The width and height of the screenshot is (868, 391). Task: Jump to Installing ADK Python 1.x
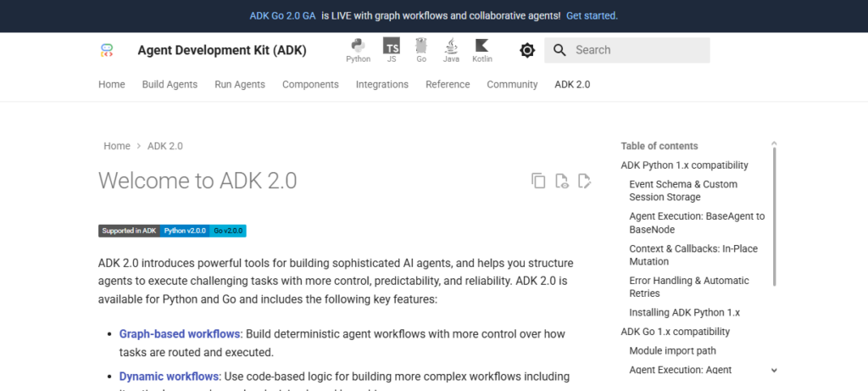(685, 312)
